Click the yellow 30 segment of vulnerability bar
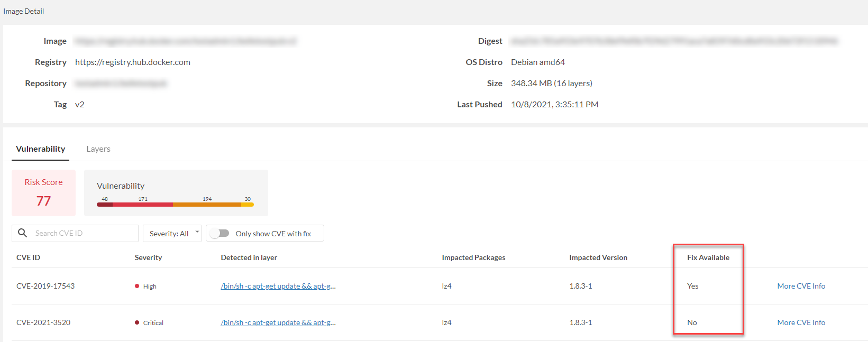The height and width of the screenshot is (342, 868). tap(248, 205)
